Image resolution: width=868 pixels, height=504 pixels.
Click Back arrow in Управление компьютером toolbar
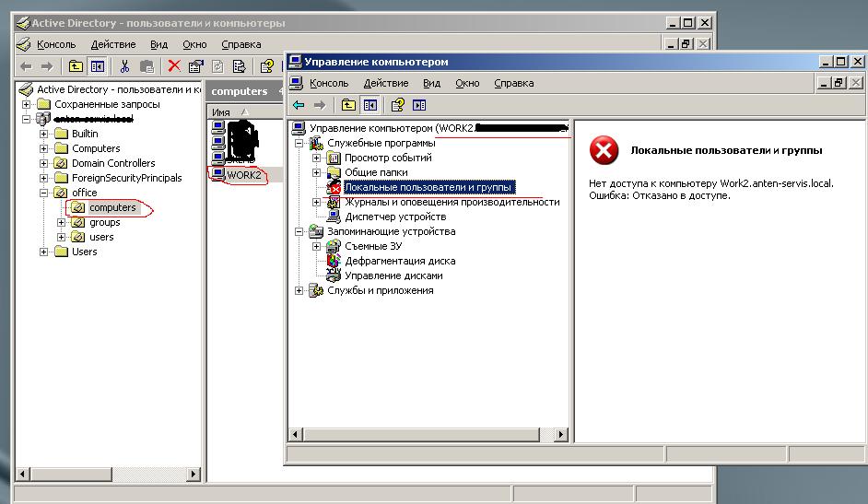pyautogui.click(x=299, y=105)
